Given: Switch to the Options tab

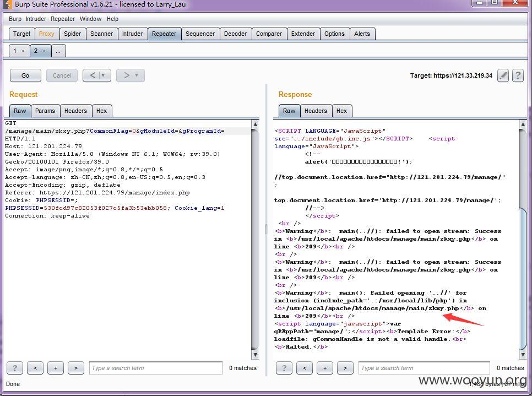Looking at the screenshot, I should 334,34.
